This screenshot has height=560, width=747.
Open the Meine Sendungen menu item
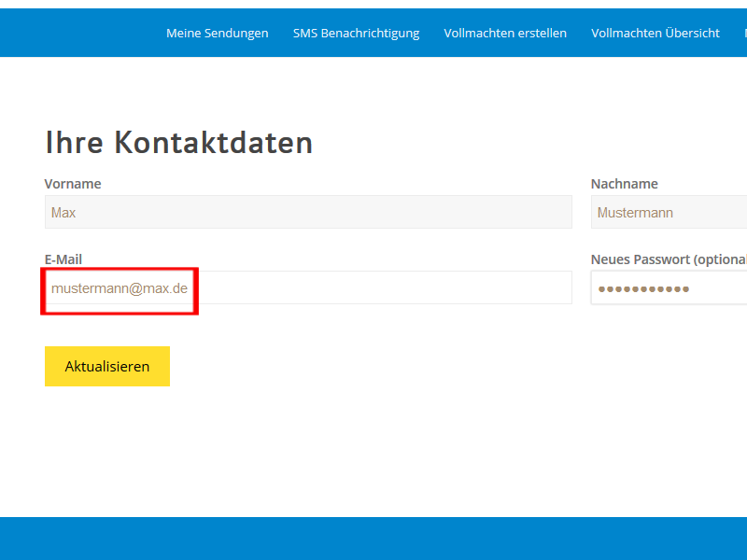[217, 33]
